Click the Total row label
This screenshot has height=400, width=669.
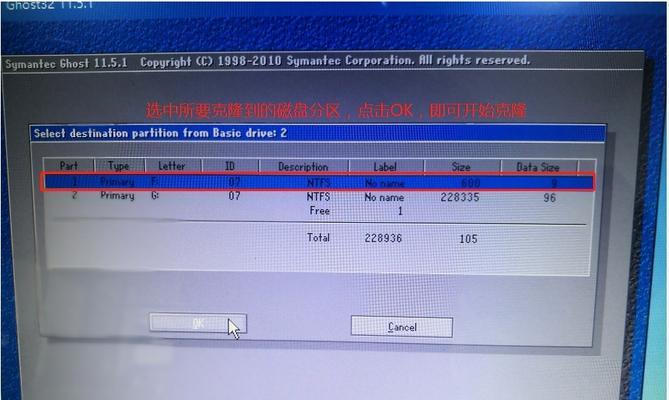318,237
